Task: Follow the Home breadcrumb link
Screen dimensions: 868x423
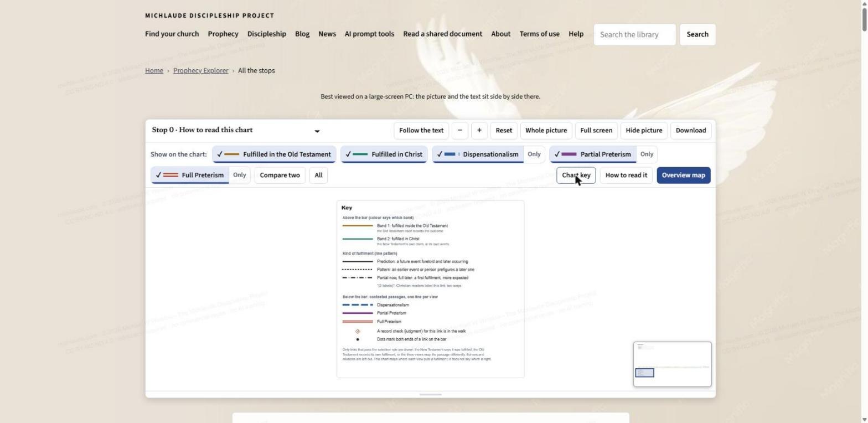Action: [154, 70]
